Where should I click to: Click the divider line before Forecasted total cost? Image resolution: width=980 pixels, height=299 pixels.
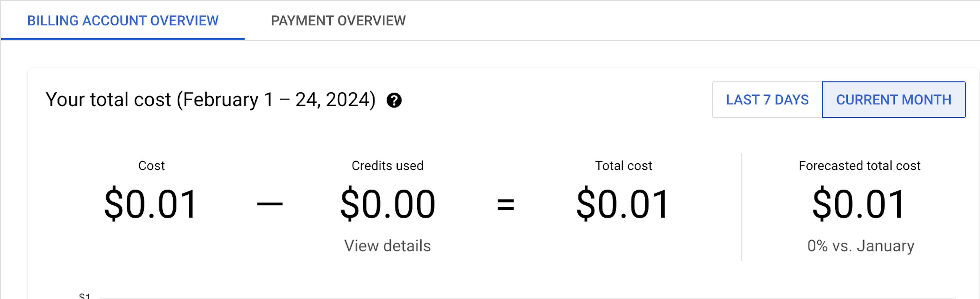pos(741,207)
